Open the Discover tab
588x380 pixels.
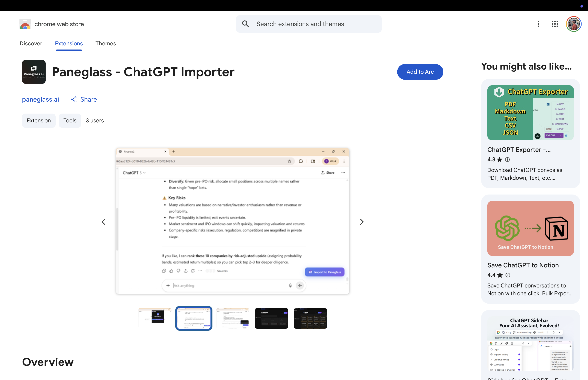click(x=31, y=43)
